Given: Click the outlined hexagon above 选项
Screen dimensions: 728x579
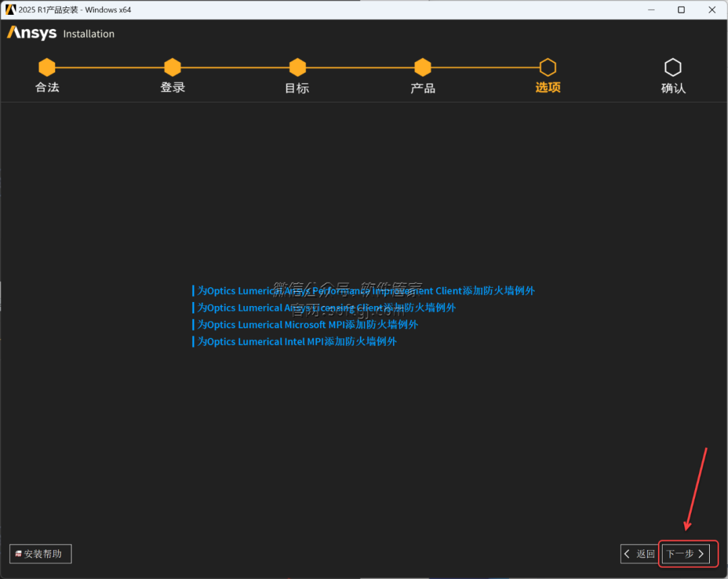Looking at the screenshot, I should pyautogui.click(x=548, y=67).
